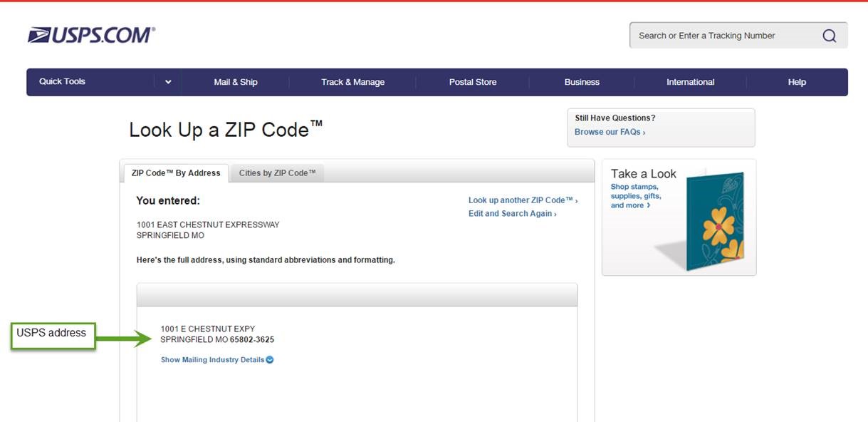Click the Still Have Questions? text
868x422 pixels.
click(615, 118)
